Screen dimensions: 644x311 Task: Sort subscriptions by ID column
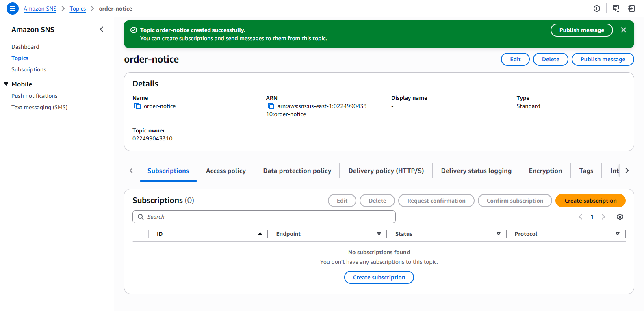point(260,234)
